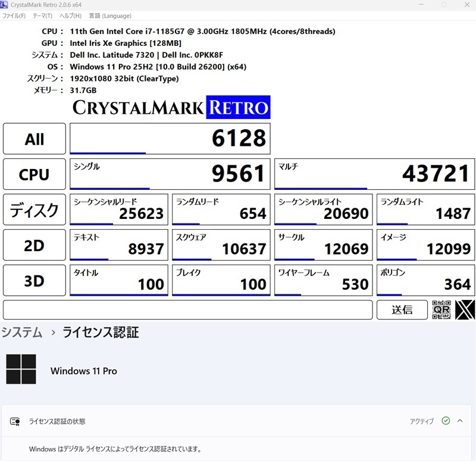Run all benchmarks with the All button
476x476 pixels.
35,139
